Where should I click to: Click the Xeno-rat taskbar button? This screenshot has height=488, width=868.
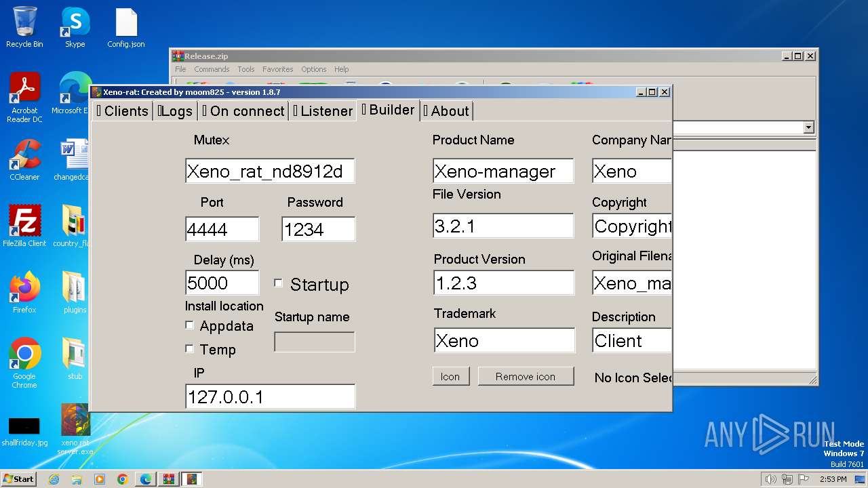(192, 479)
